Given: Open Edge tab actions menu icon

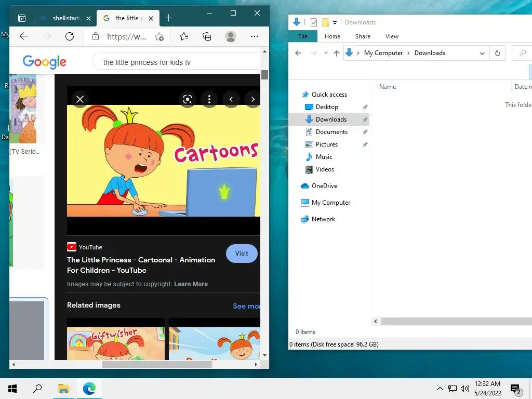Looking at the screenshot, I should click(x=22, y=18).
